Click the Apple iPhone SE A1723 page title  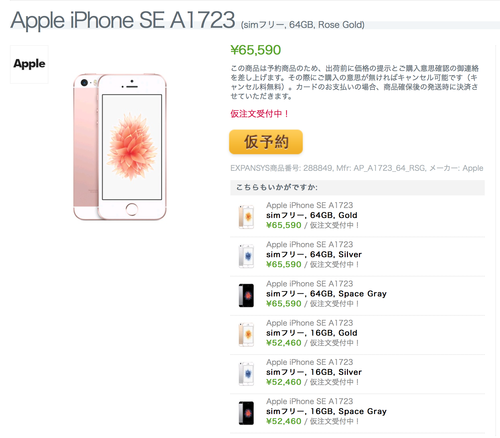(x=123, y=20)
